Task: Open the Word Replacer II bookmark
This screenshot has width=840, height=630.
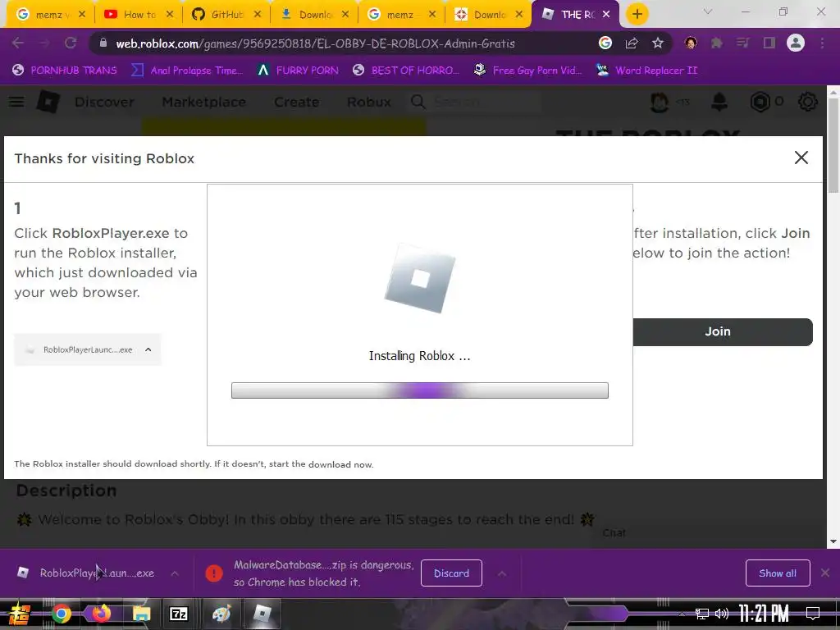Action: pyautogui.click(x=646, y=71)
